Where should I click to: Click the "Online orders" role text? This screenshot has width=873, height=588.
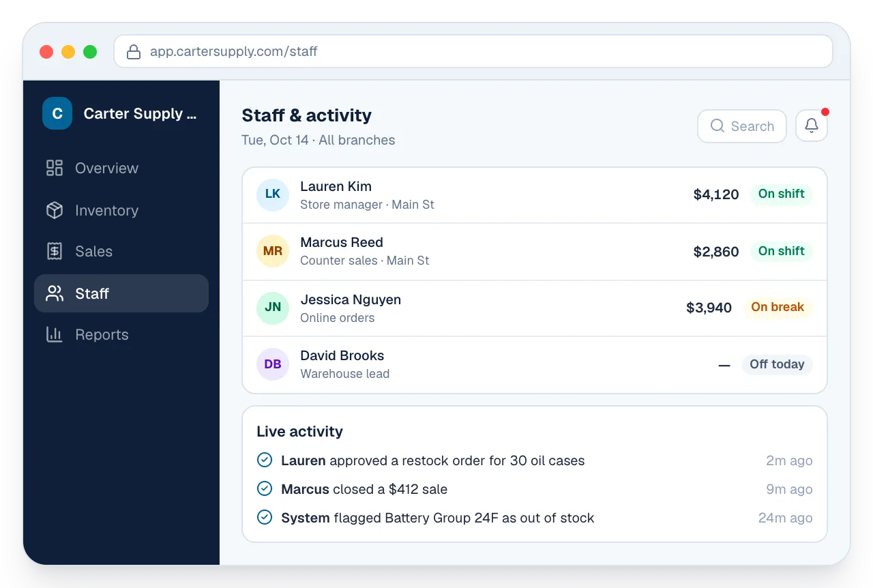coord(338,318)
